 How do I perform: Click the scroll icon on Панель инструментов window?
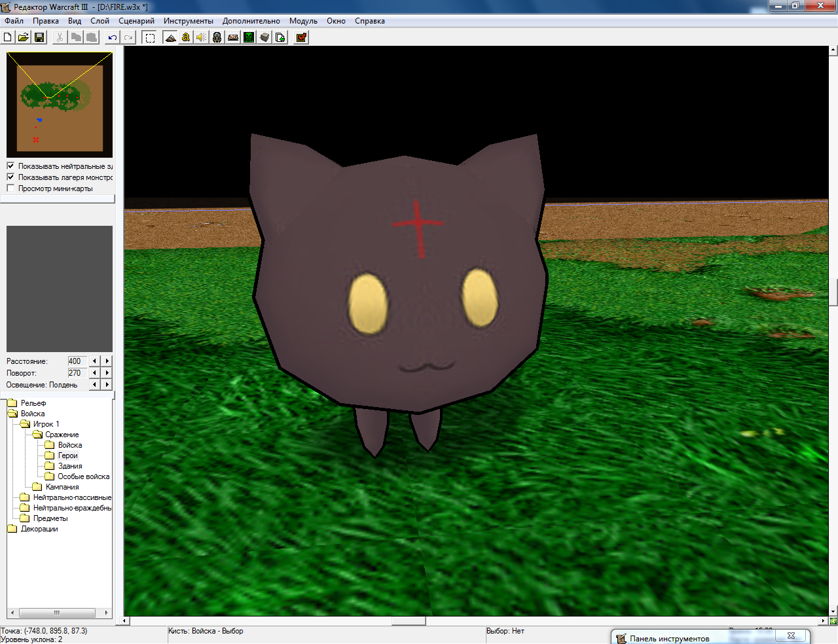point(621,638)
